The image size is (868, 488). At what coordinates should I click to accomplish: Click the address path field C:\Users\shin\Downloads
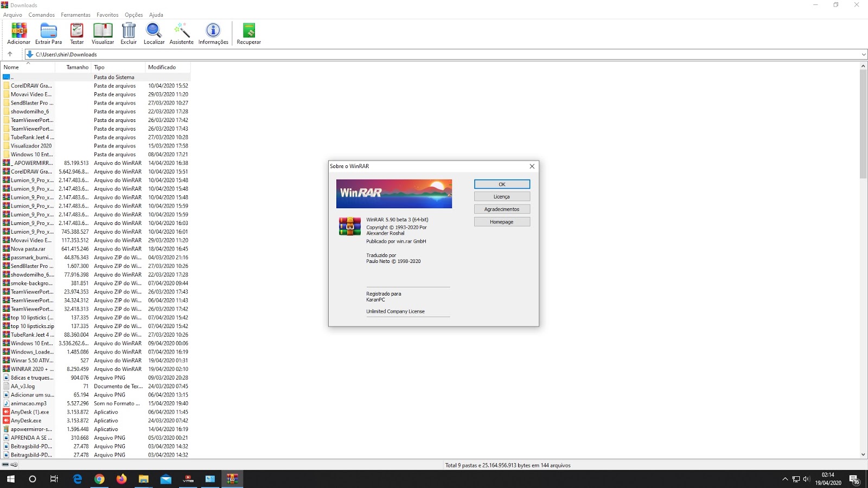click(x=446, y=54)
